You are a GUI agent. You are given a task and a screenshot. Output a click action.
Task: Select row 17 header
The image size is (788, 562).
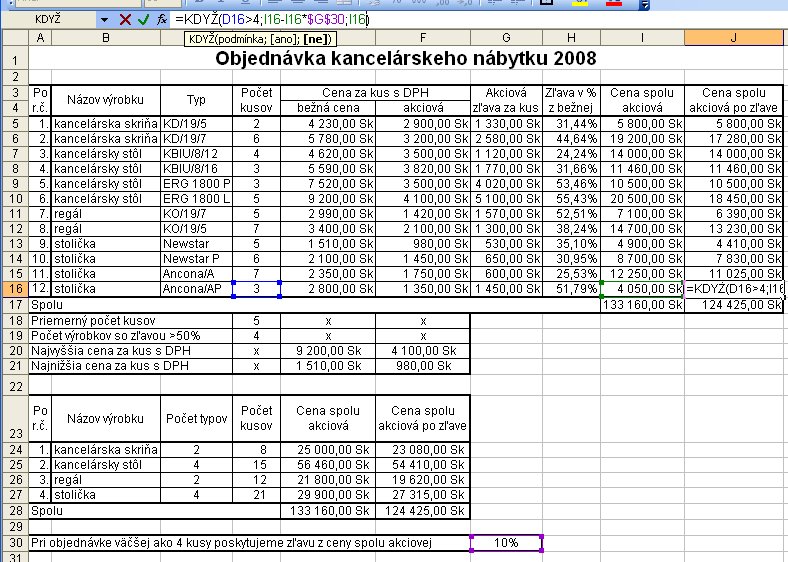click(x=15, y=305)
